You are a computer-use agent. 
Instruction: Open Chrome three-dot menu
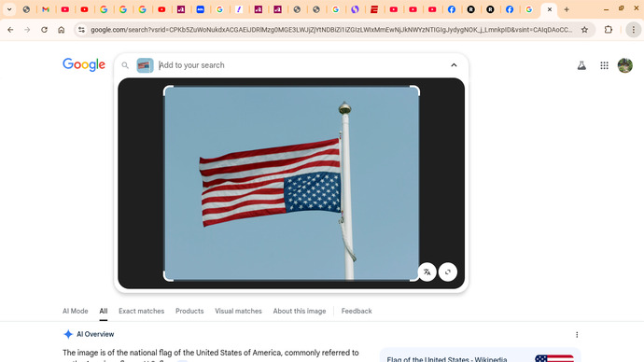click(634, 30)
